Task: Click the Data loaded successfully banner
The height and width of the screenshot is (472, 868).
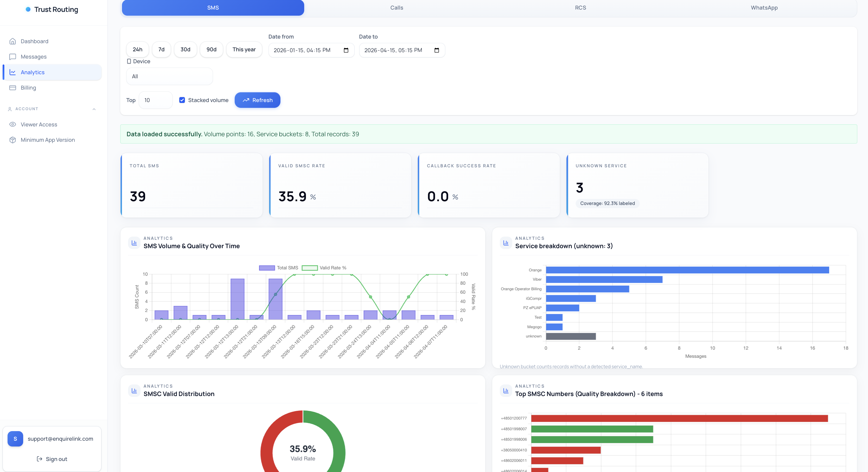Action: click(488, 134)
